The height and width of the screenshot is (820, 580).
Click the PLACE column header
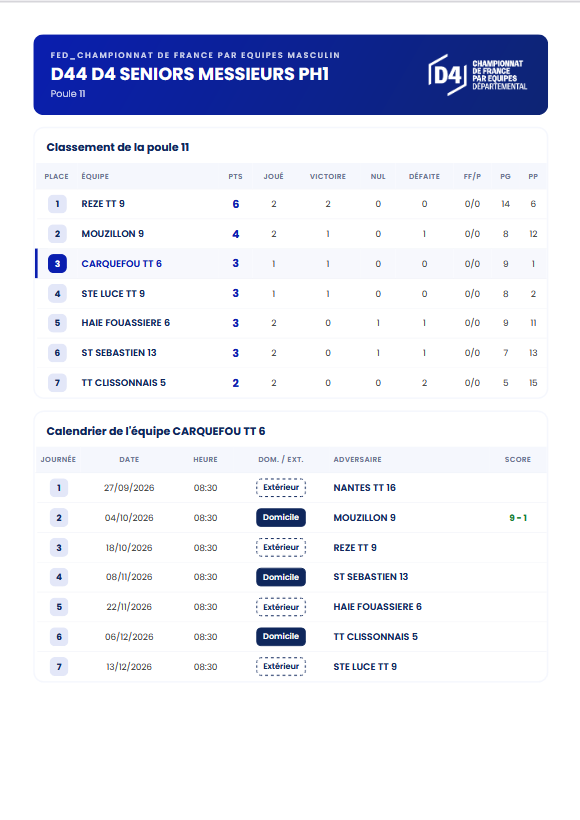tap(56, 177)
